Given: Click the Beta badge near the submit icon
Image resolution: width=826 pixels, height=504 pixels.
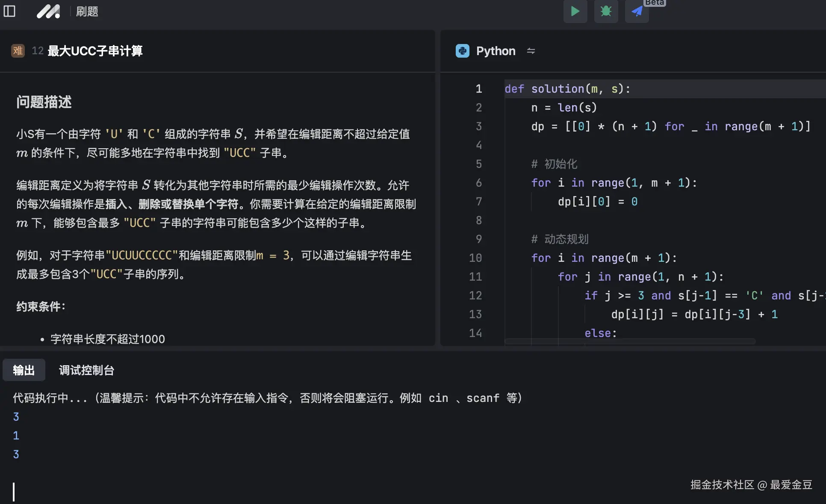Looking at the screenshot, I should click(x=655, y=3).
